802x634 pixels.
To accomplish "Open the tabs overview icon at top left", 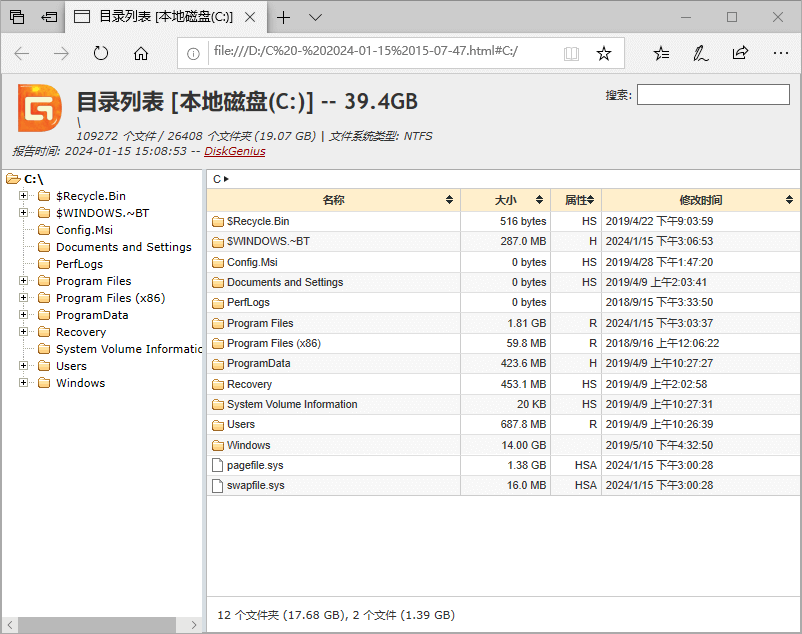I will (17, 17).
